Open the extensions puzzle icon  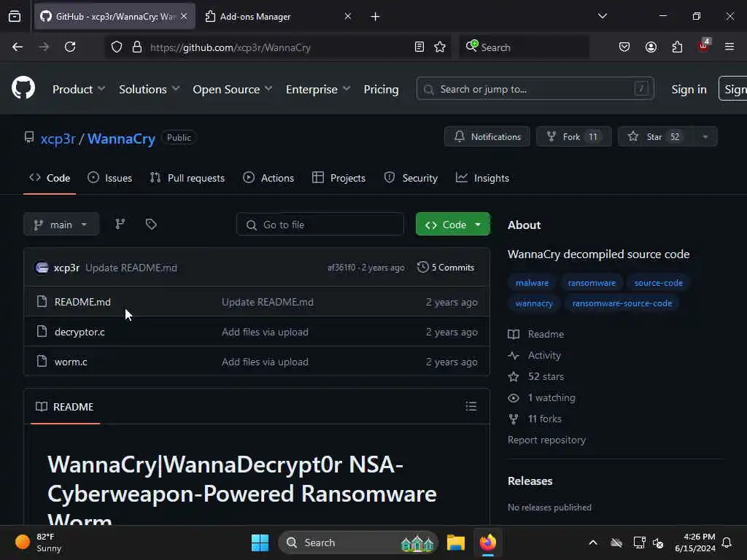coord(677,47)
